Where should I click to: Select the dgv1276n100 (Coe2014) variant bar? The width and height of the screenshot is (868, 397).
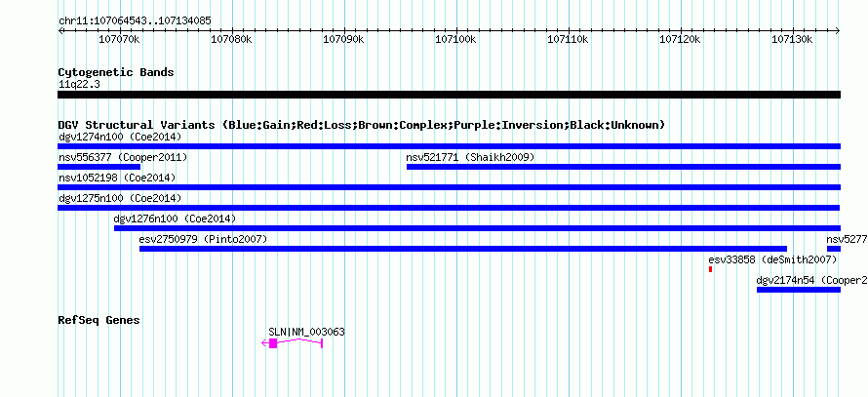click(x=477, y=228)
